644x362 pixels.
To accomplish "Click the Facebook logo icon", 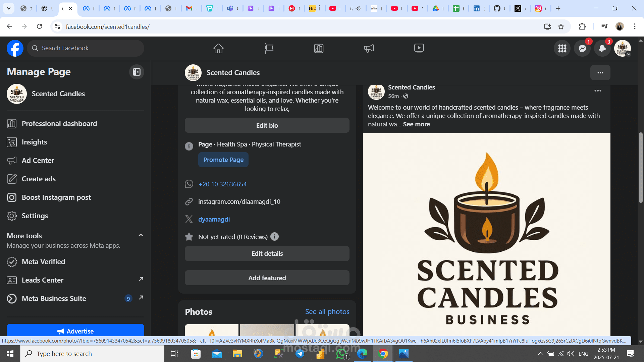I will [15, 48].
